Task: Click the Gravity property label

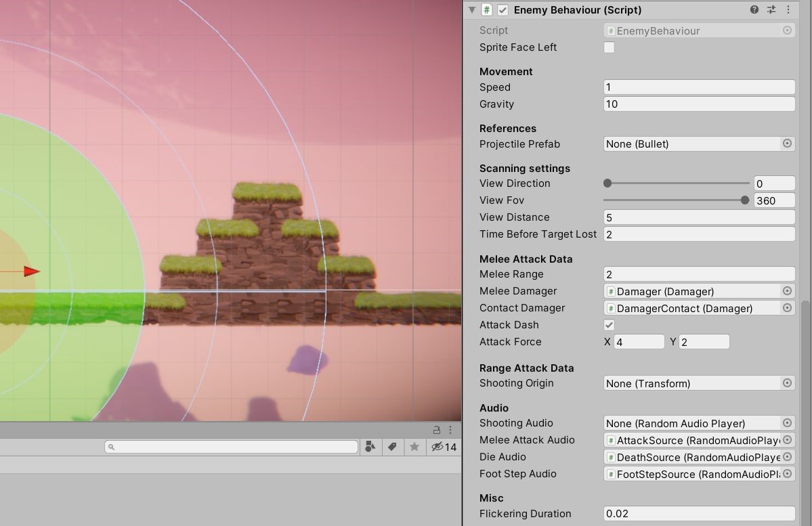Action: [x=496, y=104]
